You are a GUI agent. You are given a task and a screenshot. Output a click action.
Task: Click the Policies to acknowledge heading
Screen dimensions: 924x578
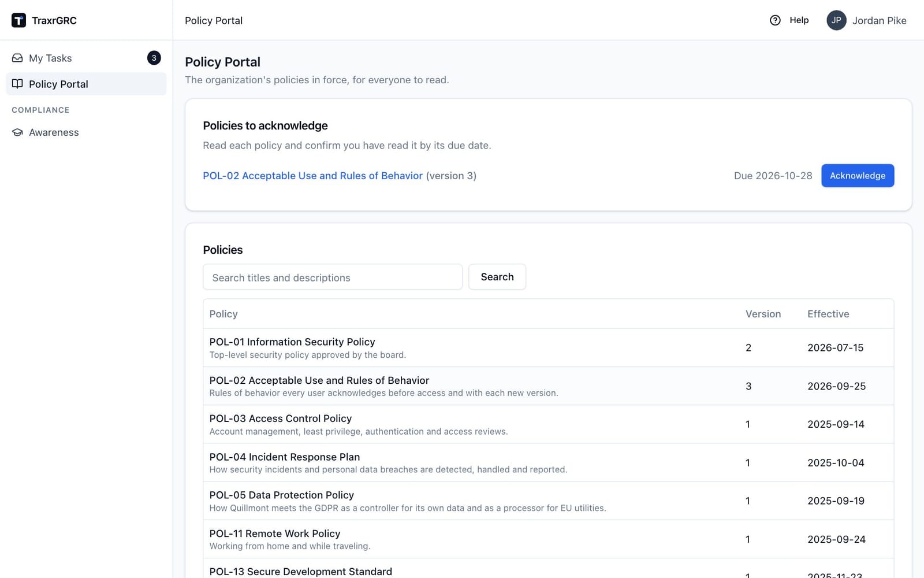pos(265,125)
